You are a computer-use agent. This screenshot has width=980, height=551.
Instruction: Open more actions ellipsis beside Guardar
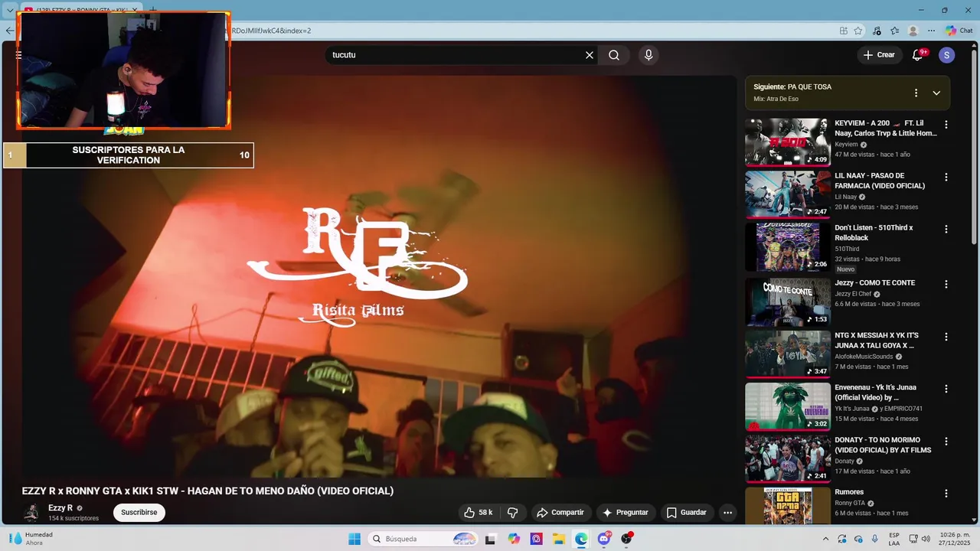pos(728,513)
